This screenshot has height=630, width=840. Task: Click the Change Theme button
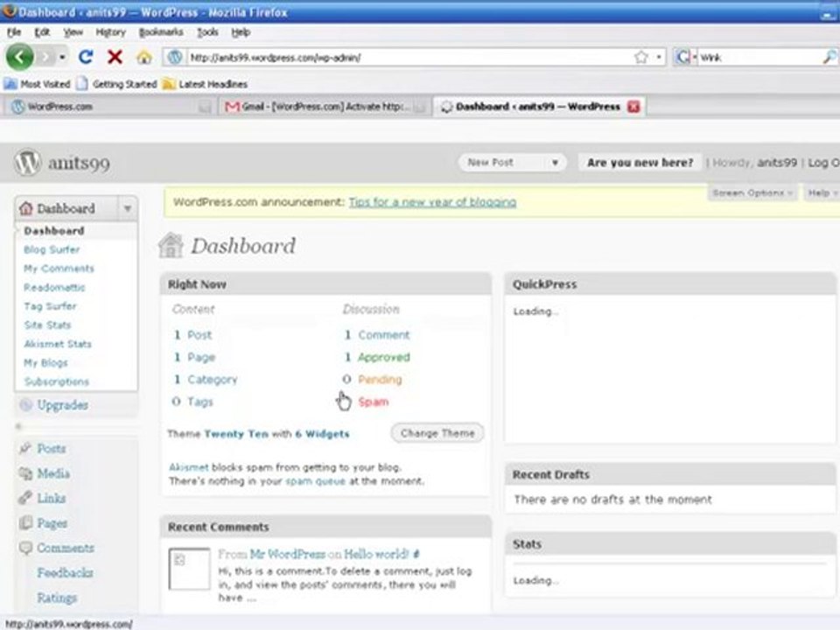(437, 433)
